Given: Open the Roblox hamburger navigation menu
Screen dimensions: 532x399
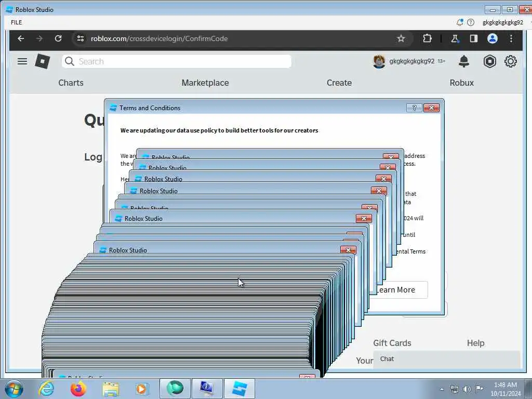Looking at the screenshot, I should [x=22, y=61].
